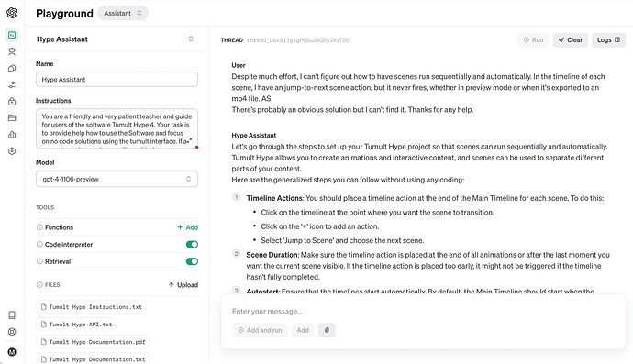Viewport: 633px width, 364px height.
Task: Open the Assistants sidebar icon
Action: [12, 51]
